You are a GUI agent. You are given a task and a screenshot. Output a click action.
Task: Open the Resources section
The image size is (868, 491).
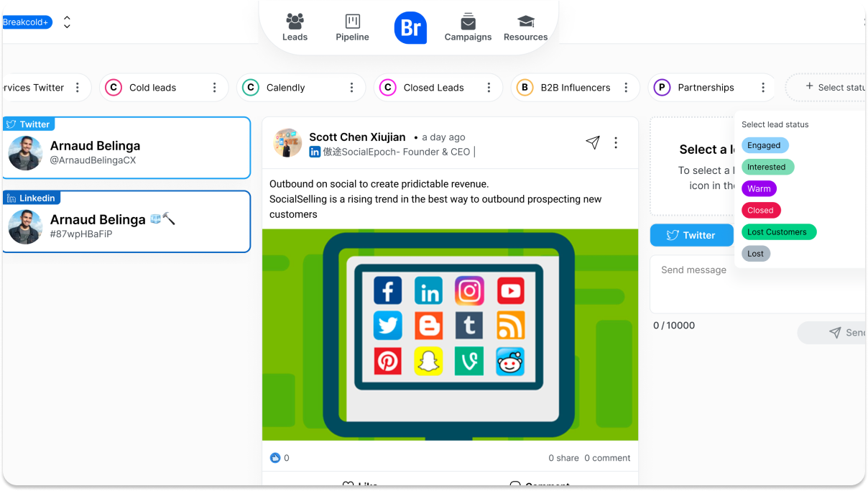click(525, 27)
